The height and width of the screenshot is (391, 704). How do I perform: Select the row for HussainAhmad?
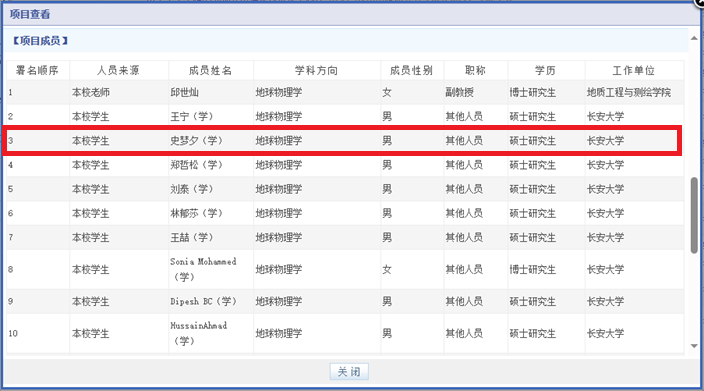pos(345,333)
